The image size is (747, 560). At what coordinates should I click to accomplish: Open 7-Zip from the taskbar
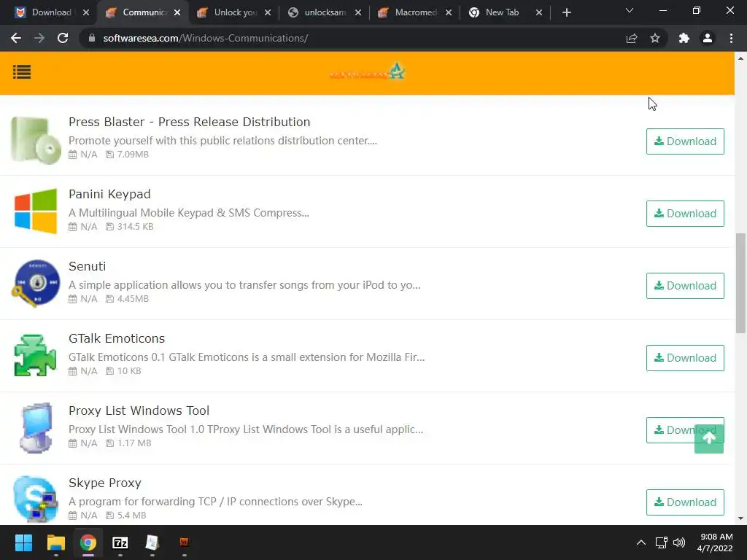(x=120, y=542)
